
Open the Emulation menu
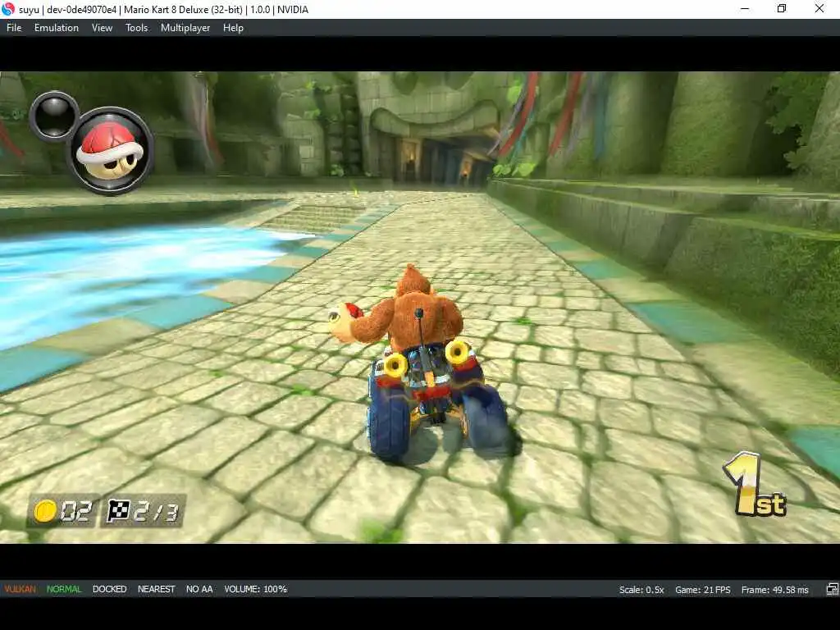57,28
